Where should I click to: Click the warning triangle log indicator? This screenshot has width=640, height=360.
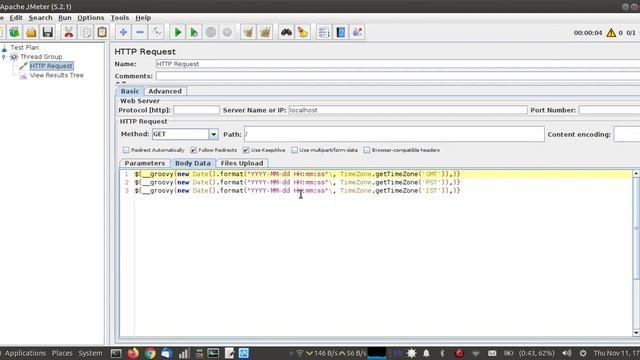pyautogui.click(x=611, y=33)
